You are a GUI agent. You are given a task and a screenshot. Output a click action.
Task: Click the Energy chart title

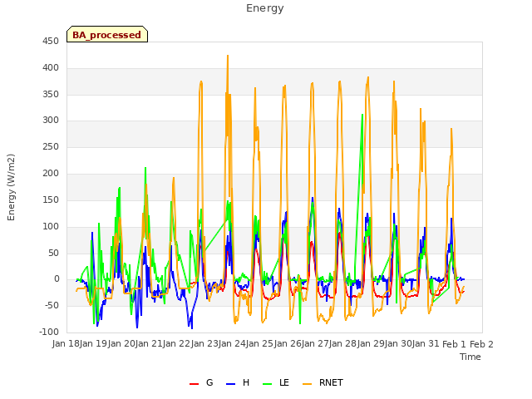point(265,8)
